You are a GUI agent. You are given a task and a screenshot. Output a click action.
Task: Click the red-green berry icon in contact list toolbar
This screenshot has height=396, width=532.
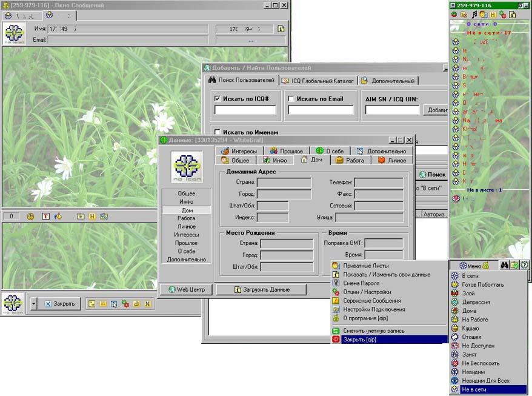[454, 15]
